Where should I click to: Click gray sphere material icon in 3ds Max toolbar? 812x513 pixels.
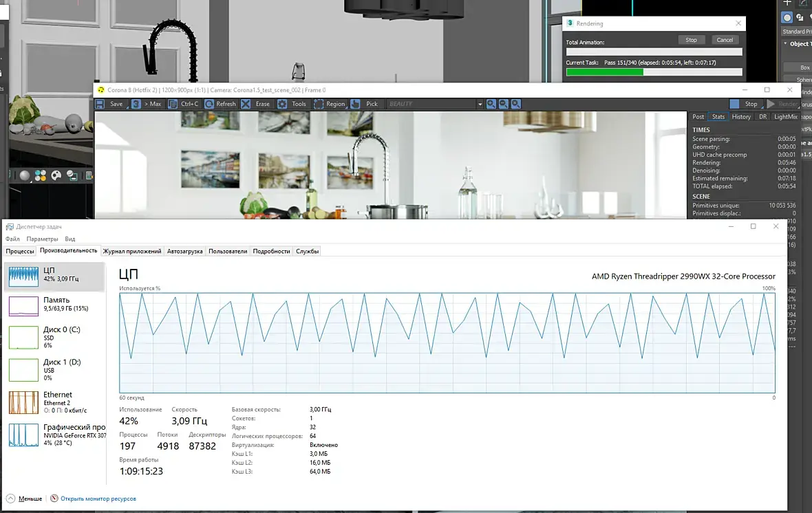[x=24, y=176]
